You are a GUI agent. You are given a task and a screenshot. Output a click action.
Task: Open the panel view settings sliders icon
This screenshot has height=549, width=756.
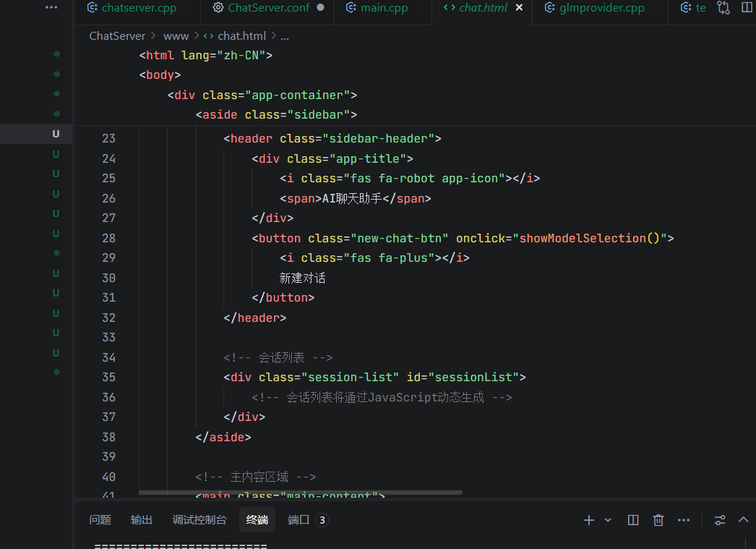click(x=720, y=520)
